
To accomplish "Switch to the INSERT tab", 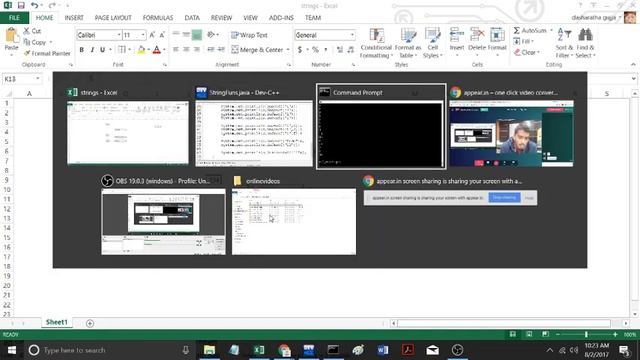I will pos(74,18).
